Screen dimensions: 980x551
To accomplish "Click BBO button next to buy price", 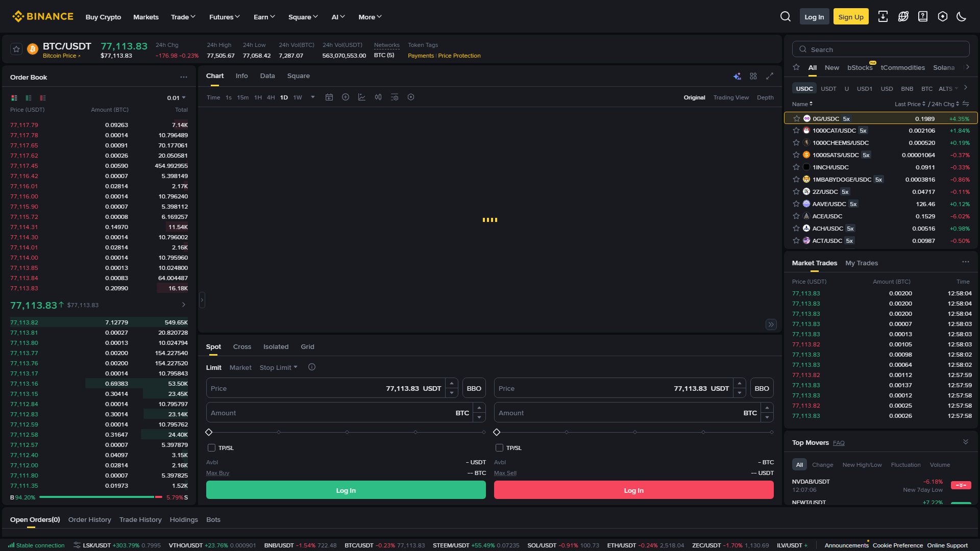I will coord(474,388).
